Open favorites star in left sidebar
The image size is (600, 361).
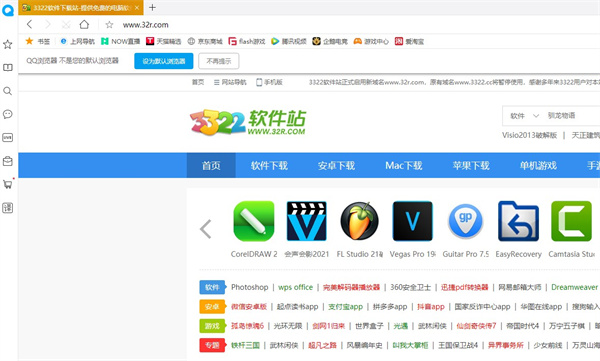[x=7, y=44]
